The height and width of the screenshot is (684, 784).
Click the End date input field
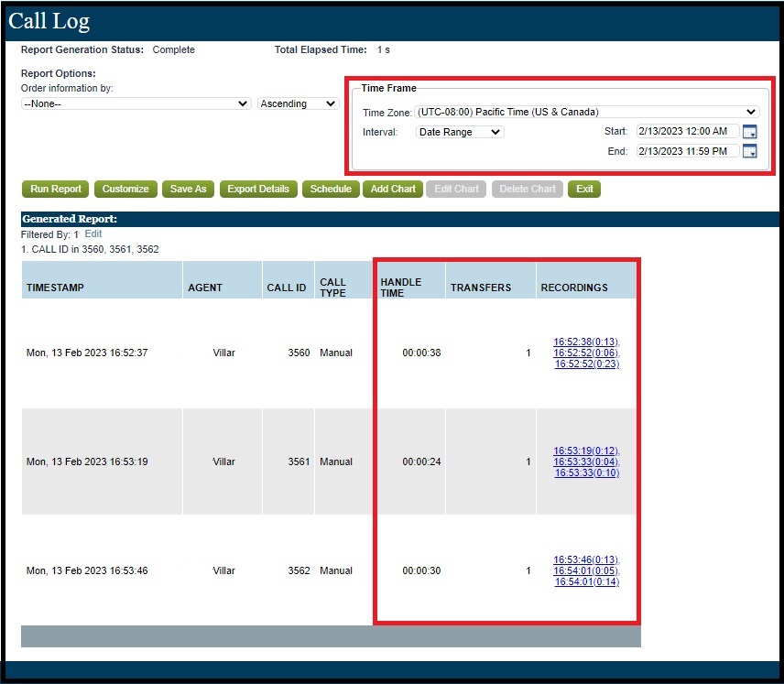(x=688, y=151)
